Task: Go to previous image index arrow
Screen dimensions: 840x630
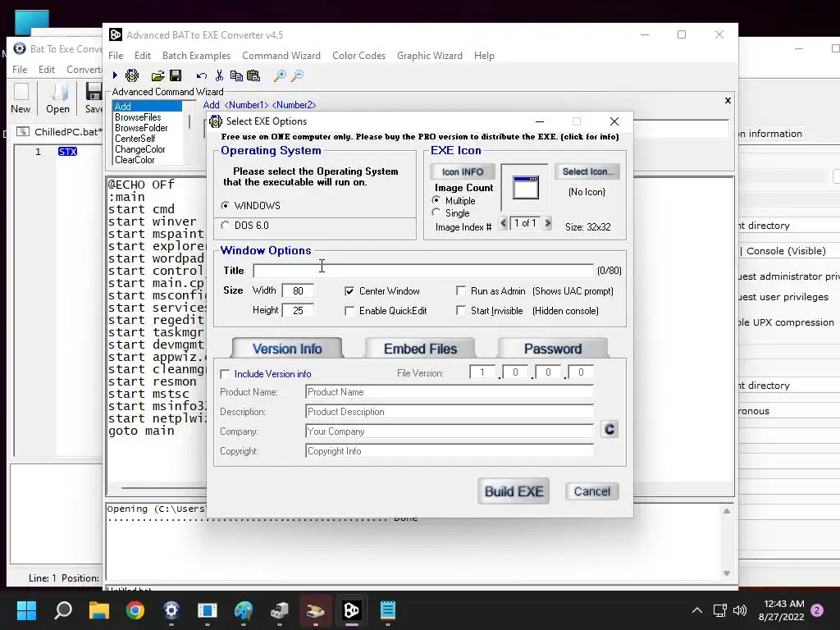Action: pos(503,223)
